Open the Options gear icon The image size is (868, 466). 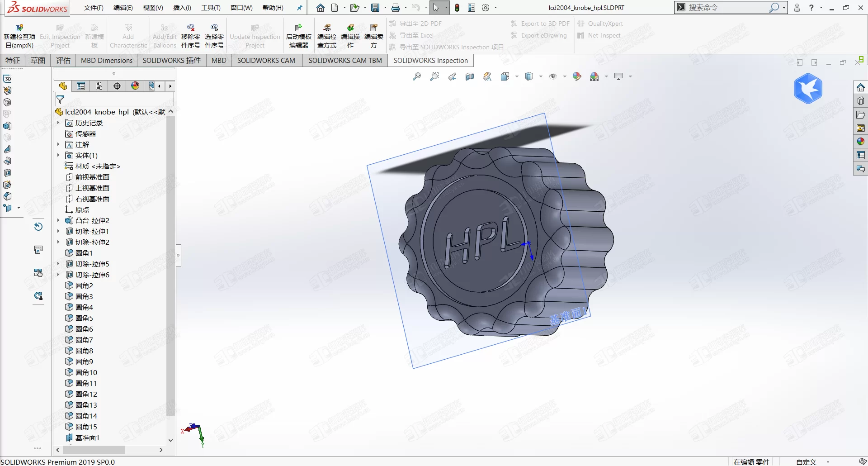(x=486, y=8)
